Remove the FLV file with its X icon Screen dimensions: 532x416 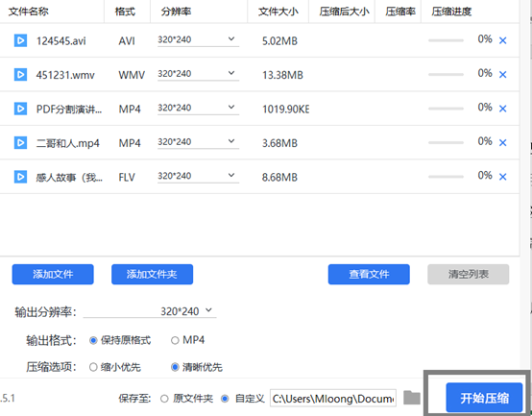pyautogui.click(x=503, y=177)
